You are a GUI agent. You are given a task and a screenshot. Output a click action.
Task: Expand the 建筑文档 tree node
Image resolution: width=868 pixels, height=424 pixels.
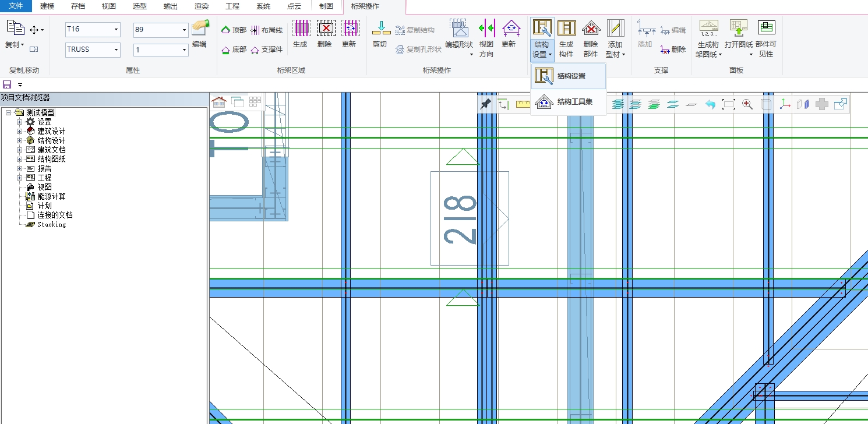coord(19,150)
